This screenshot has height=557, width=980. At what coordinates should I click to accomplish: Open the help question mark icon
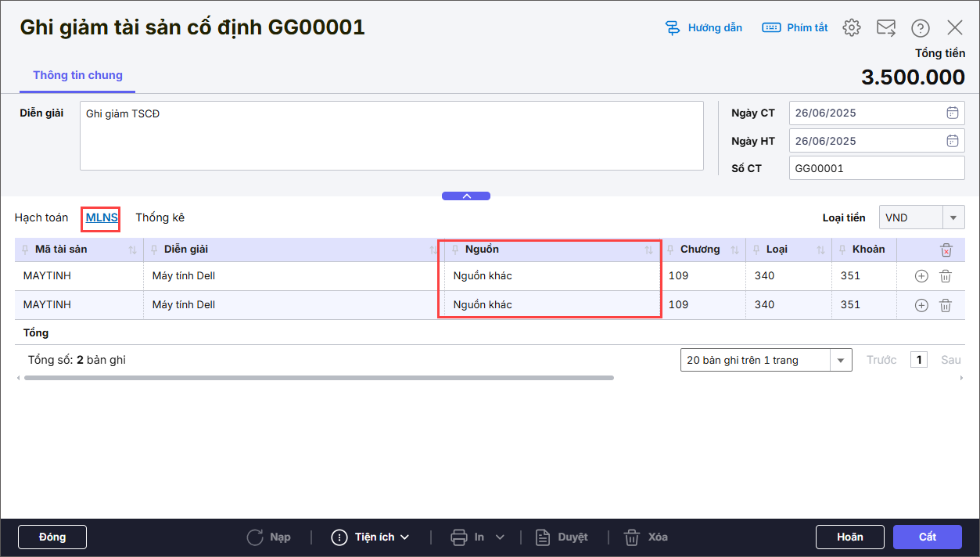pos(920,28)
